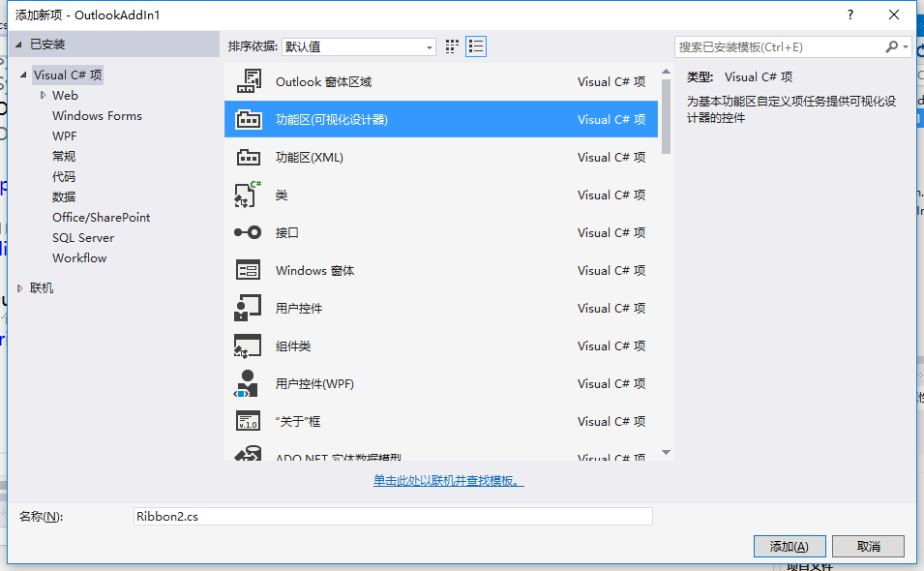The width and height of the screenshot is (924, 571).
Task: Select the Windows Forms category
Action: 97,115
